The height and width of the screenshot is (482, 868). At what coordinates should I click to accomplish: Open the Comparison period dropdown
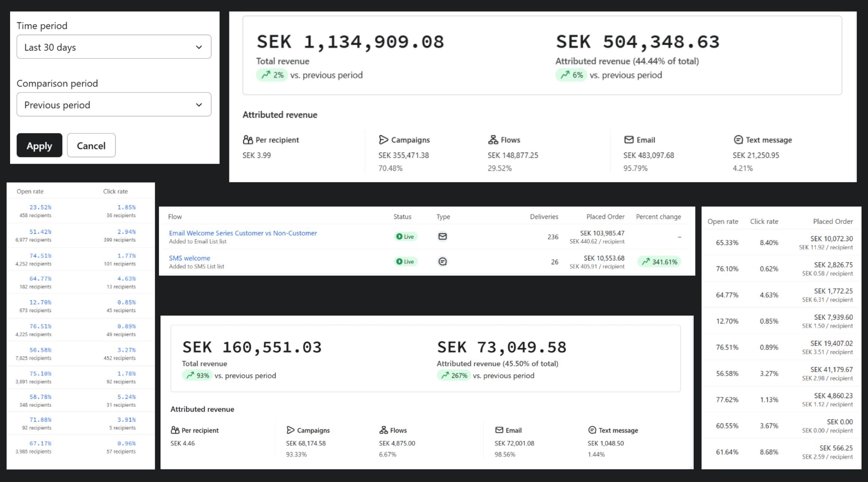pyautogui.click(x=114, y=104)
